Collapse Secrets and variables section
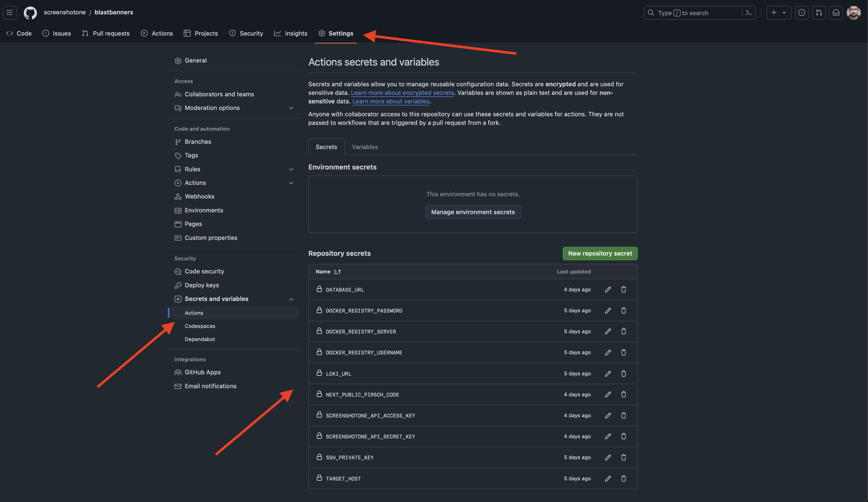868x502 pixels. point(291,299)
